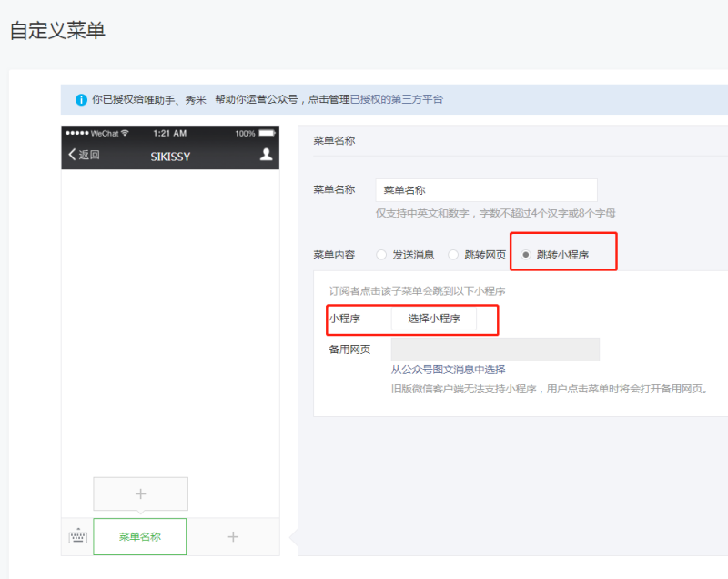Click the profile icon in the phone header

pos(266,155)
